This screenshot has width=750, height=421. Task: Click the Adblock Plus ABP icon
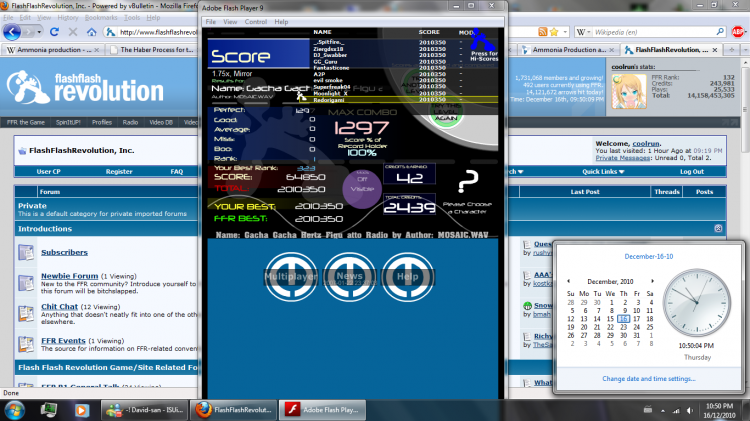pyautogui.click(x=738, y=32)
